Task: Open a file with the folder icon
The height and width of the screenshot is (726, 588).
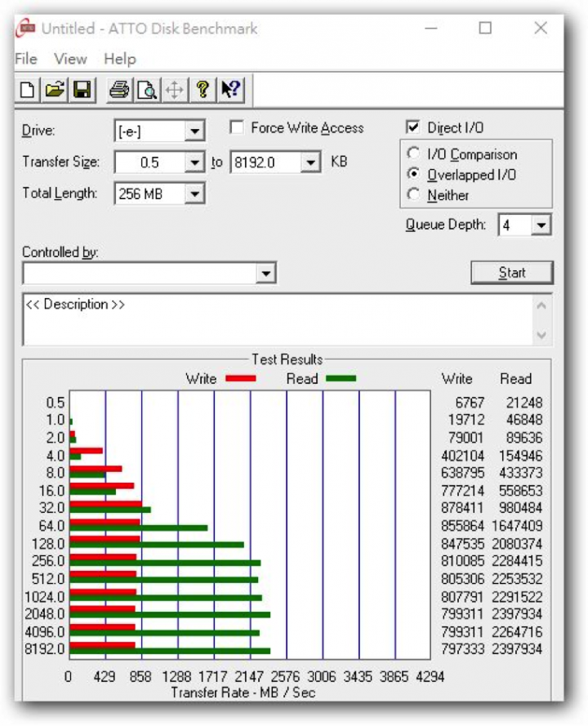Action: pos(55,89)
